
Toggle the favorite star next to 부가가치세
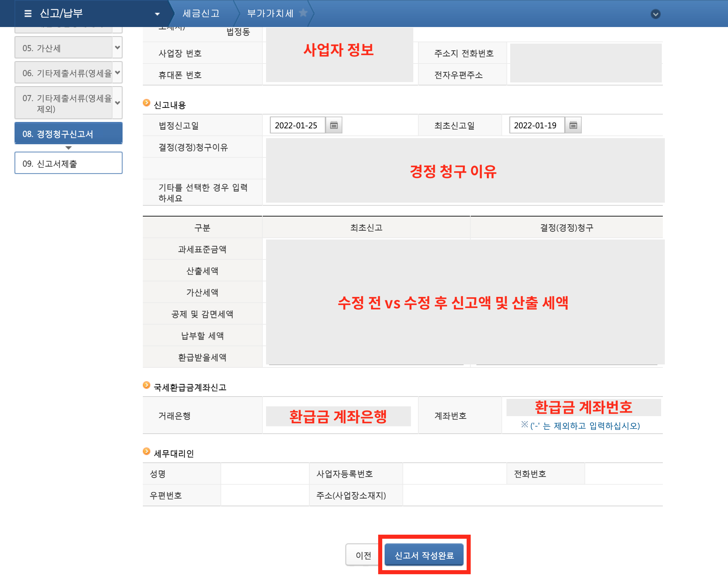tap(303, 13)
